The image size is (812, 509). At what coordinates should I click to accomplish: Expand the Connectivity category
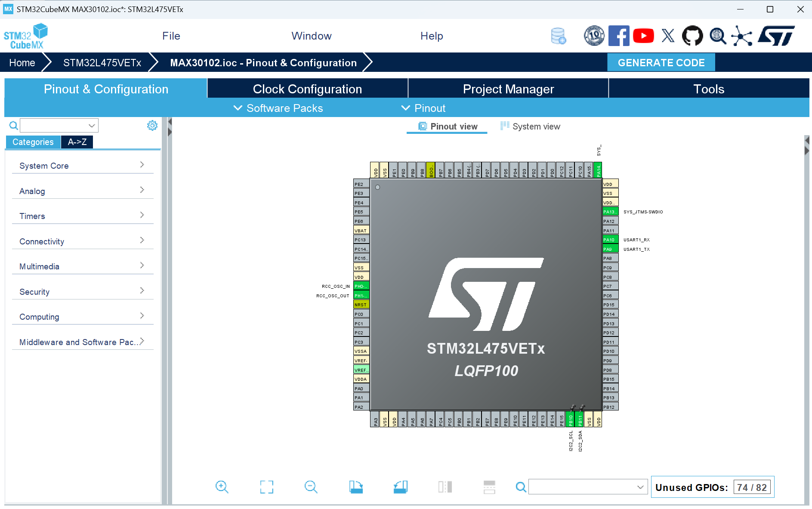83,241
